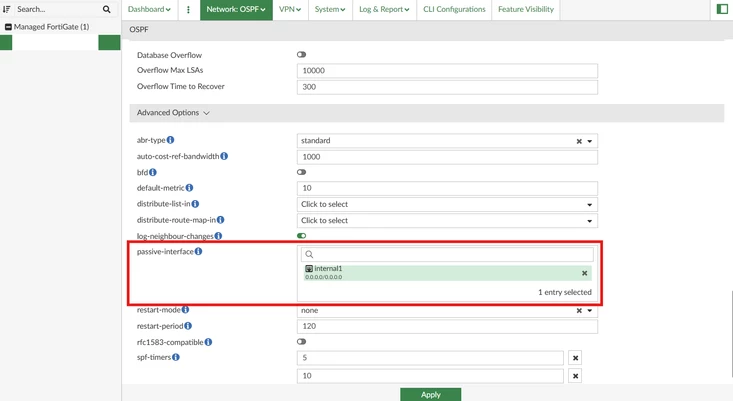Show info for default-metric
Screen dimensions: 733x401
pos(189,188)
